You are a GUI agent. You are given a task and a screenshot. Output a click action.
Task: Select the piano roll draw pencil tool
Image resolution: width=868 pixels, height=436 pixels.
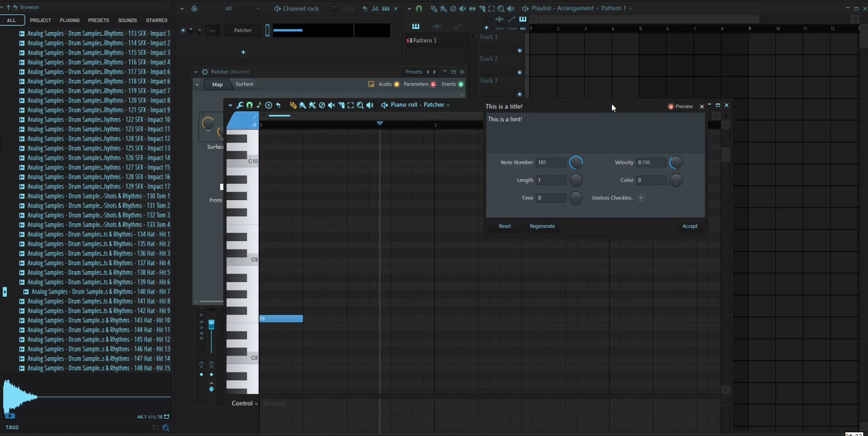click(x=293, y=105)
